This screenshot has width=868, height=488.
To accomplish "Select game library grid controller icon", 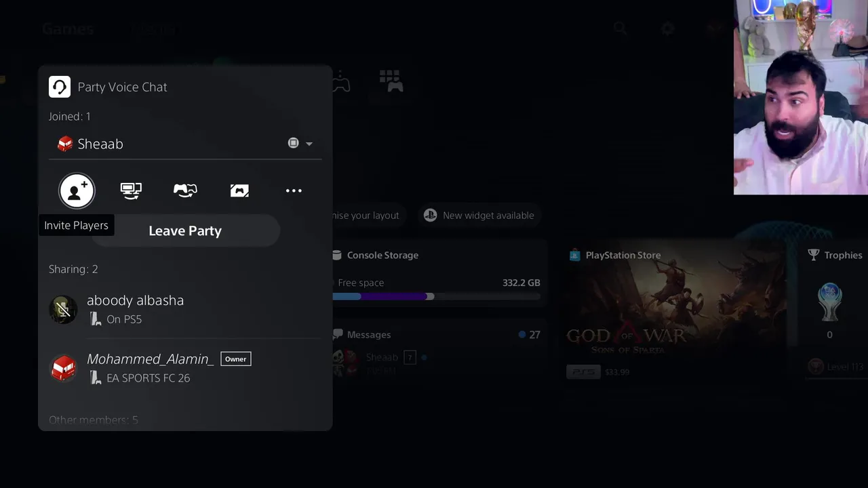I will (x=391, y=81).
